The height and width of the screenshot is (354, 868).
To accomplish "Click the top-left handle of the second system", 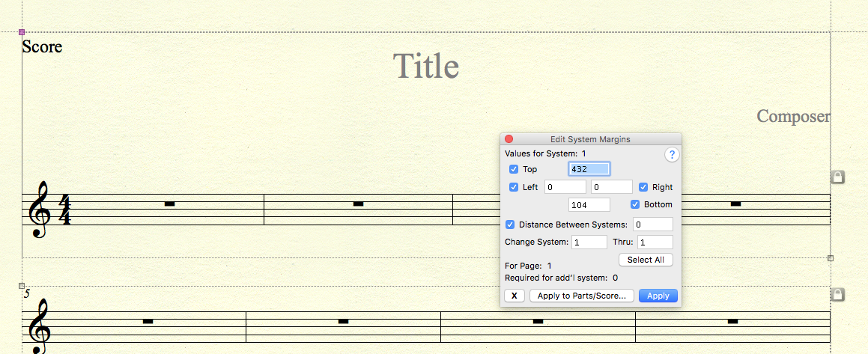I will (x=22, y=286).
